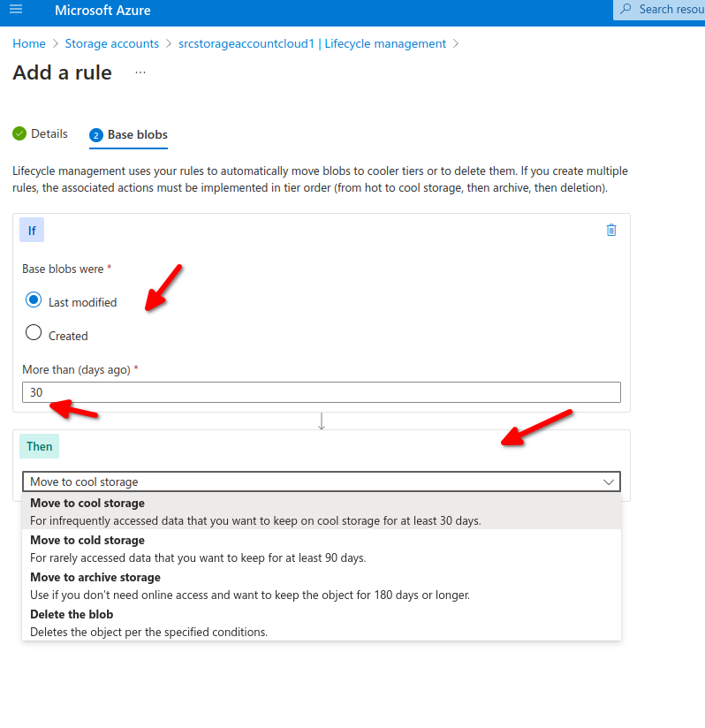Switch to the Details tab

tap(49, 133)
